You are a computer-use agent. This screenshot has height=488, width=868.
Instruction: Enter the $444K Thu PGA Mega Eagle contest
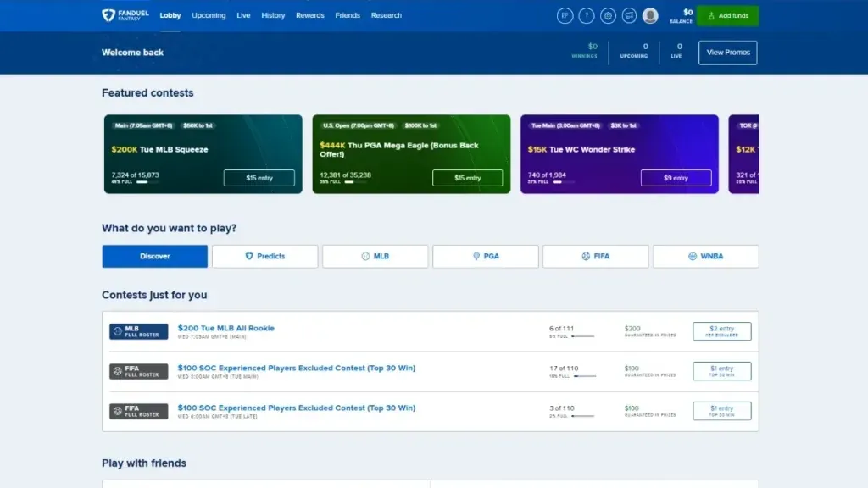468,178
